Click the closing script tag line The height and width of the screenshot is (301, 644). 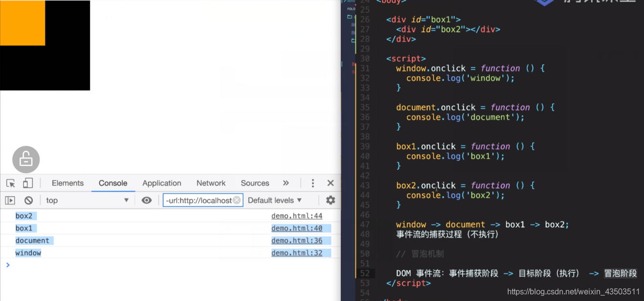(x=408, y=283)
